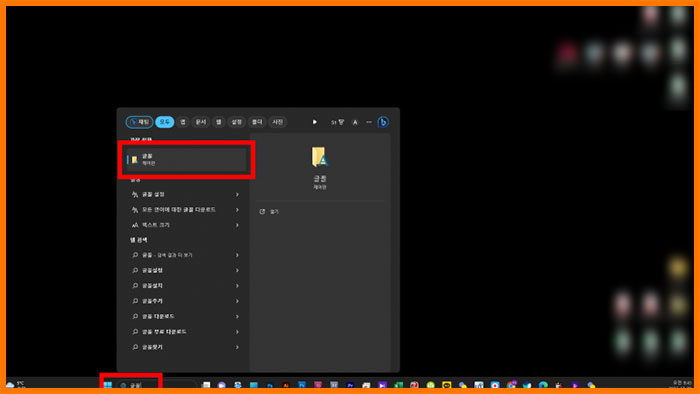The height and width of the screenshot is (394, 700).
Task: Click the account avatar labeled A
Action: pyautogui.click(x=355, y=122)
